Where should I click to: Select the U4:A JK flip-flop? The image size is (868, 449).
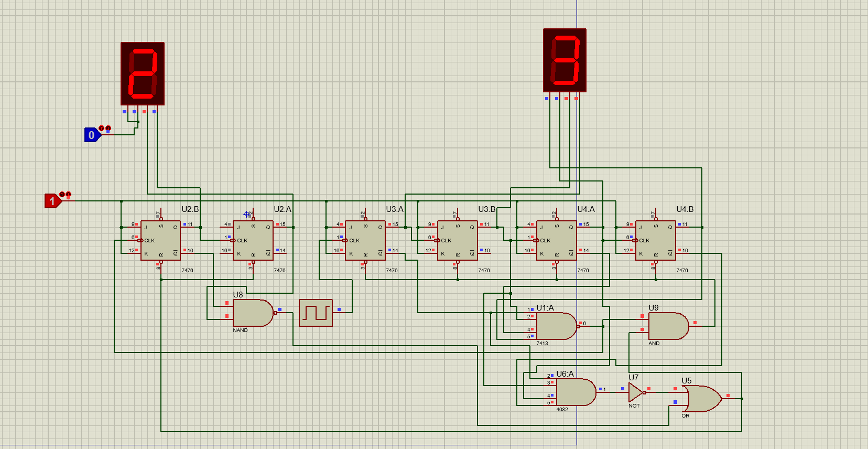[x=557, y=240]
